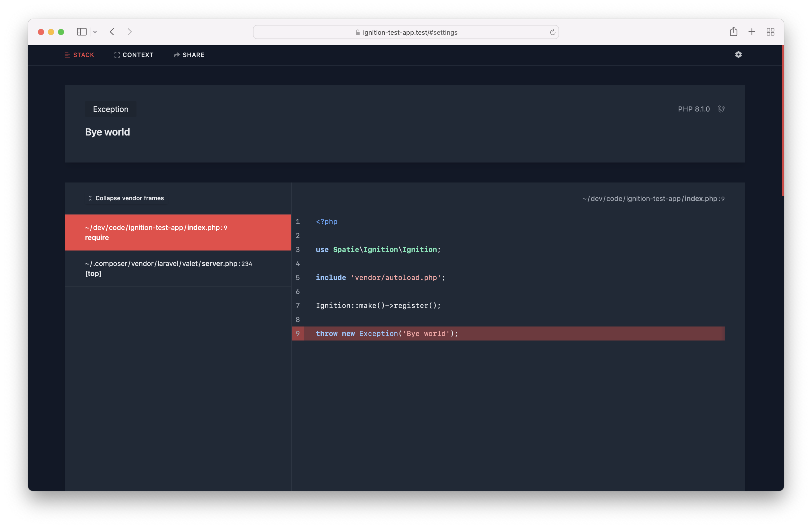The height and width of the screenshot is (528, 812).
Task: Click the forward navigation arrow
Action: click(130, 32)
